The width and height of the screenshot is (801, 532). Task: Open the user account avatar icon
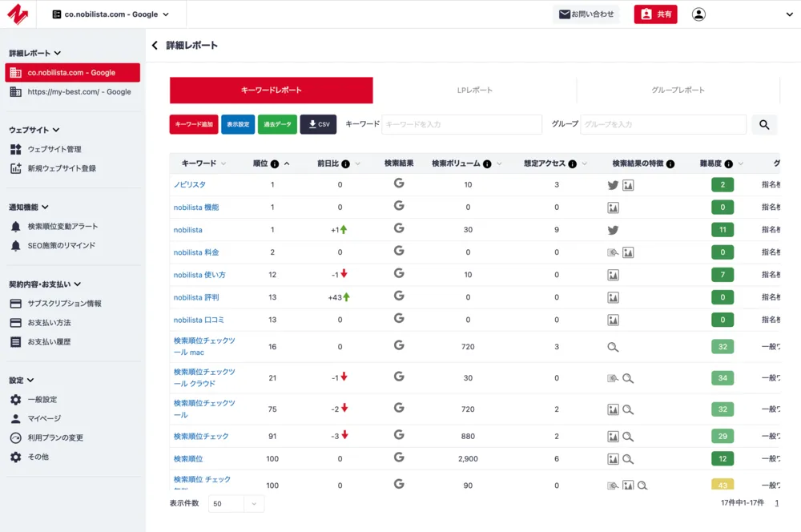pyautogui.click(x=698, y=14)
